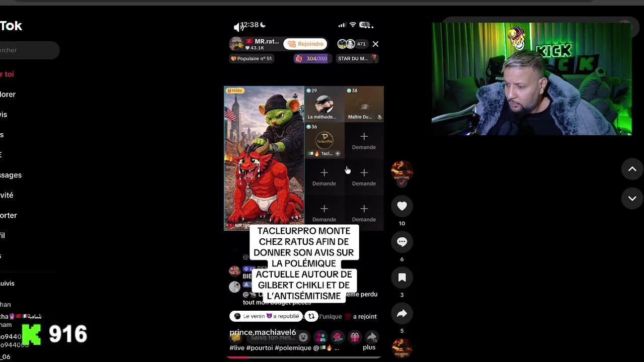Follow TacleurPro with the small plus icon
Image resolution: width=644 pixels, height=362 pixels.
[x=338, y=153]
